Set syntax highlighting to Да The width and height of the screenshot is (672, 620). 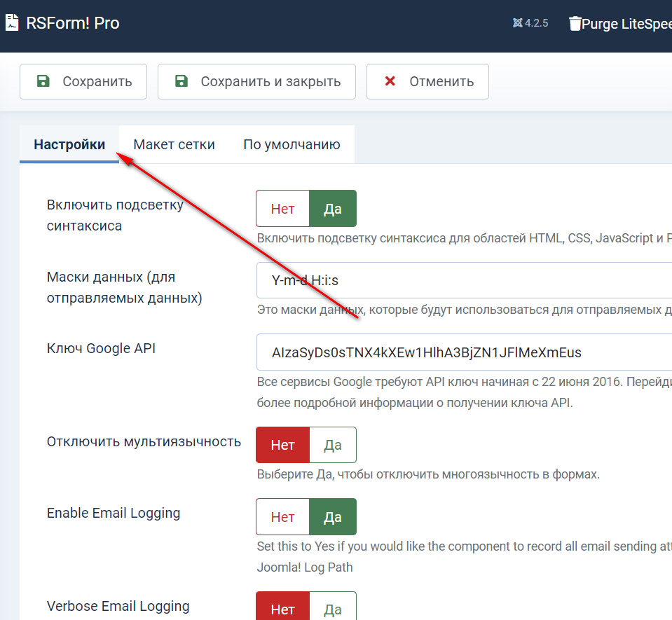pyautogui.click(x=332, y=209)
